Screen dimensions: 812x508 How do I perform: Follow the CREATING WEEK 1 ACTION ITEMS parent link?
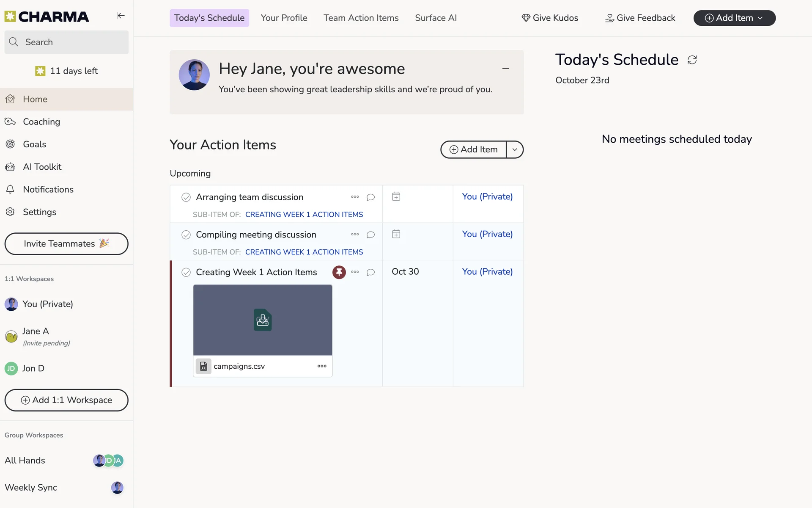point(304,215)
